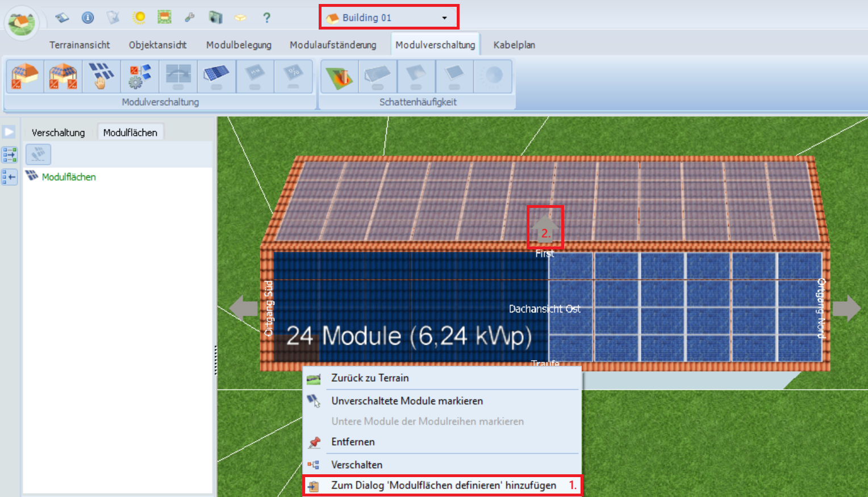The width and height of the screenshot is (868, 497).
Task: Click the shading frequency heatmap icon
Action: pos(339,77)
